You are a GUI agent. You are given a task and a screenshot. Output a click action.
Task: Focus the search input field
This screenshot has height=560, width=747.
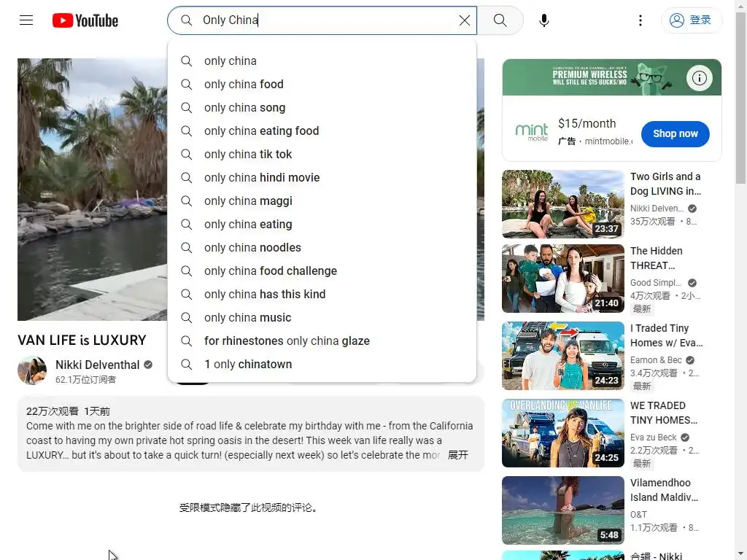pos(322,20)
